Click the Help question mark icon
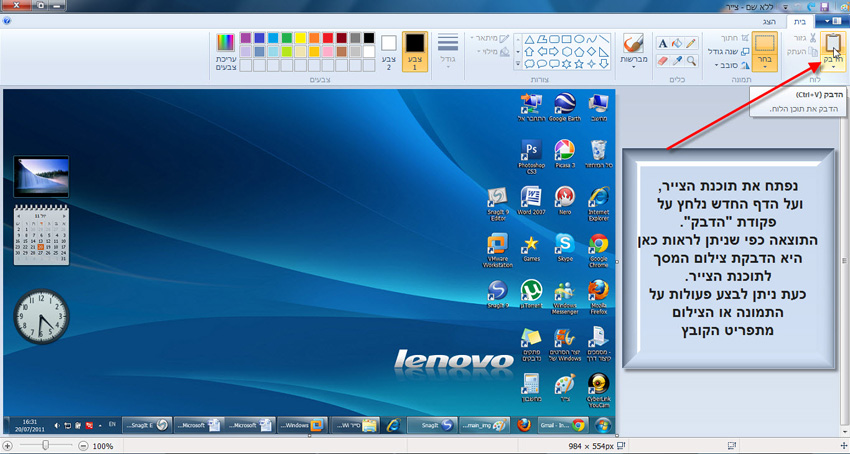Screen dimensions: 850x454 pyautogui.click(x=7, y=21)
